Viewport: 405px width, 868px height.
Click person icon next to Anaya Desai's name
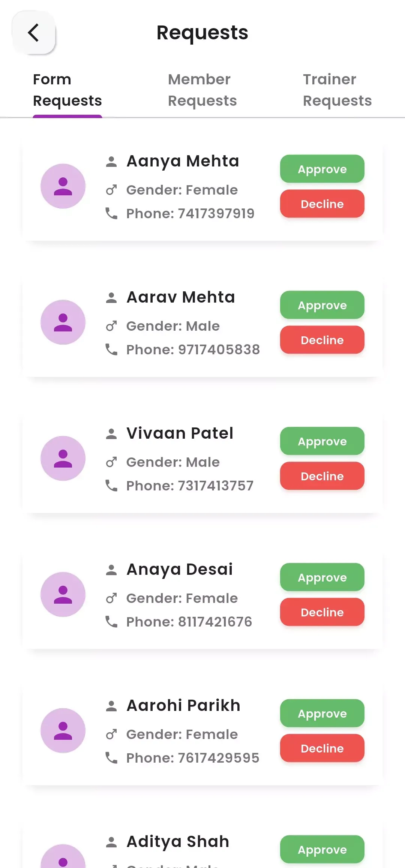(x=111, y=570)
